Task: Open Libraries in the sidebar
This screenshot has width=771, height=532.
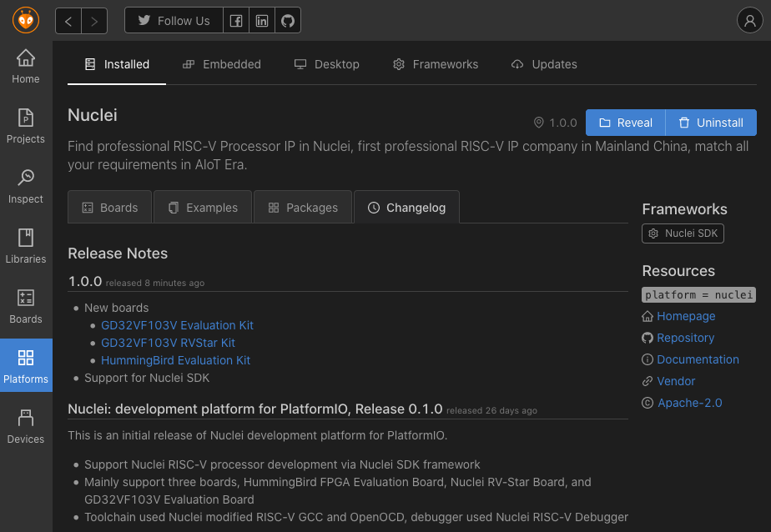Action: (x=26, y=247)
